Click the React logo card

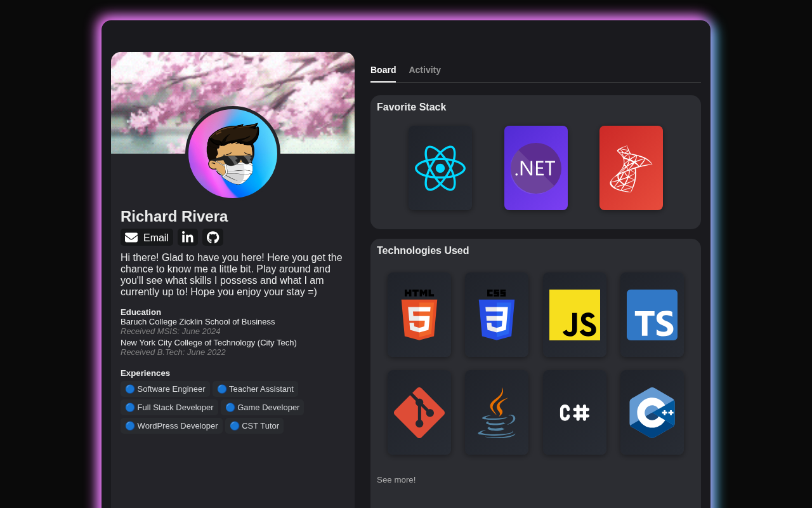point(440,168)
